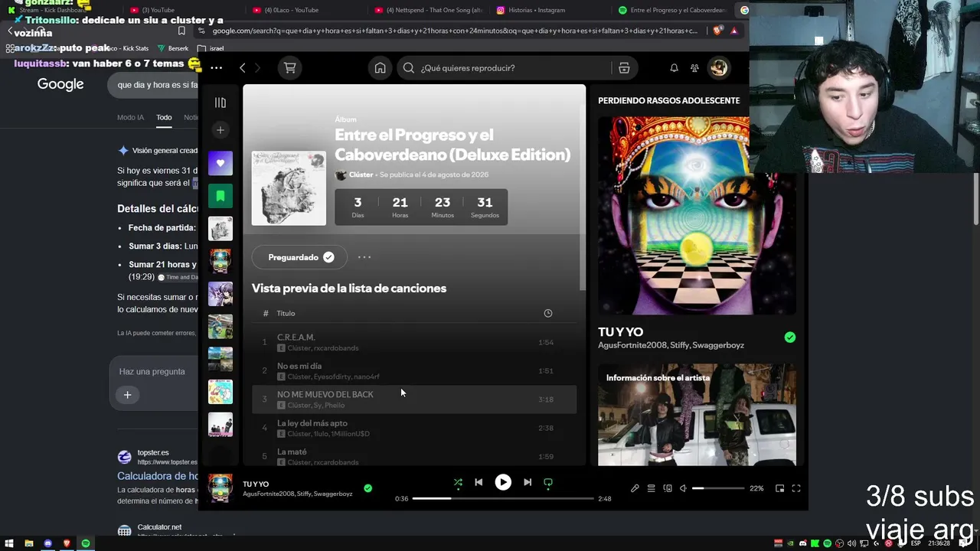This screenshot has width=980, height=551.
Task: Open the Entre el Progreso album in the sidebar
Action: (220, 229)
